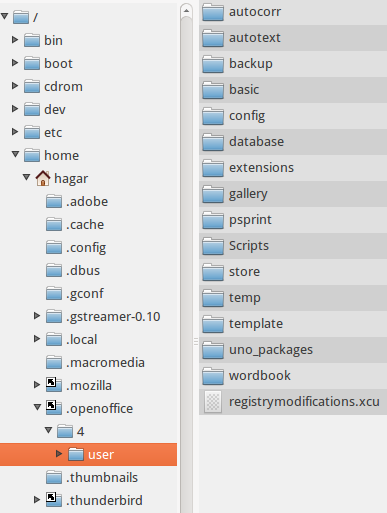Click the root / folder icon
Viewport: 387px width, 513px height.
pos(21,17)
